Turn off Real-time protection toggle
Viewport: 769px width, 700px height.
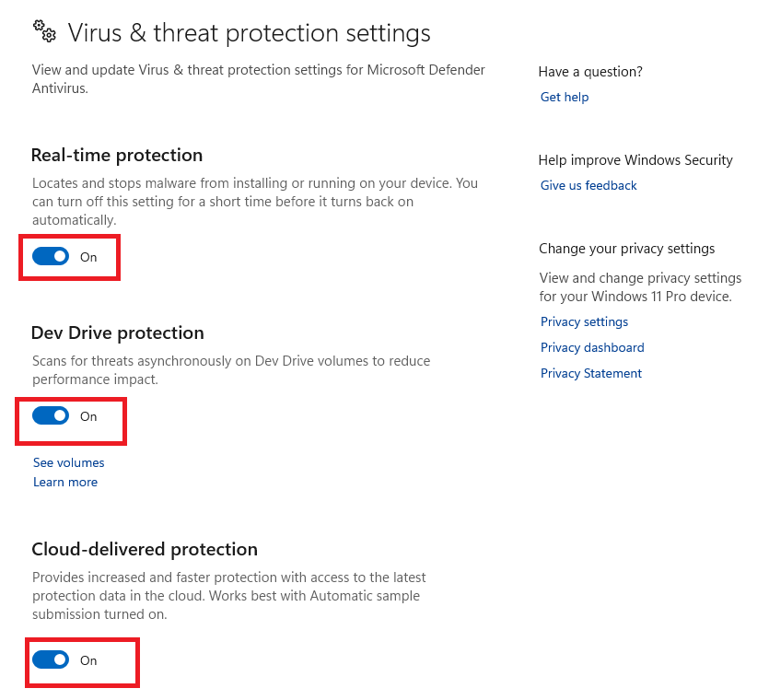pos(51,257)
